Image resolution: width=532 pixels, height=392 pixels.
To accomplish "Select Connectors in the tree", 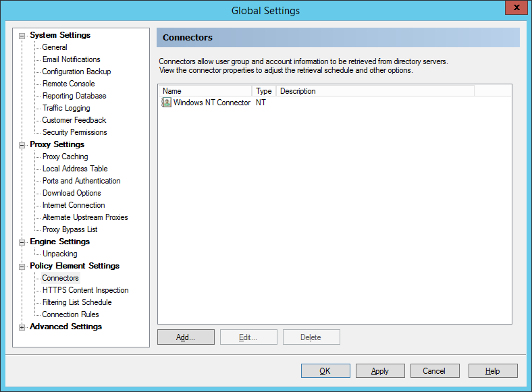I will [60, 278].
